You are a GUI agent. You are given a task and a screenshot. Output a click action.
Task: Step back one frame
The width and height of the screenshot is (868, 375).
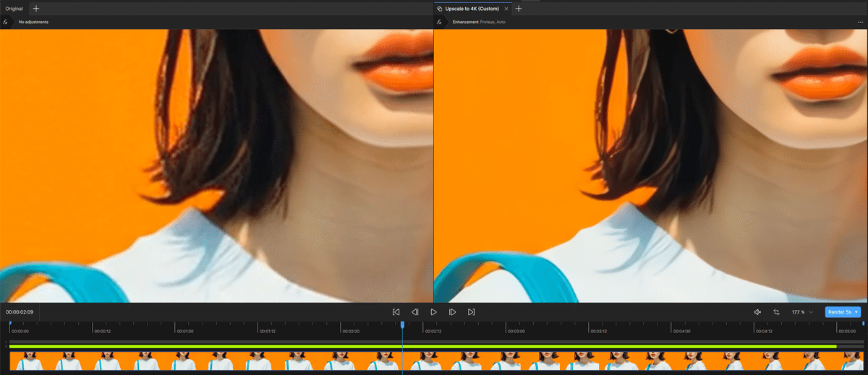coord(414,312)
